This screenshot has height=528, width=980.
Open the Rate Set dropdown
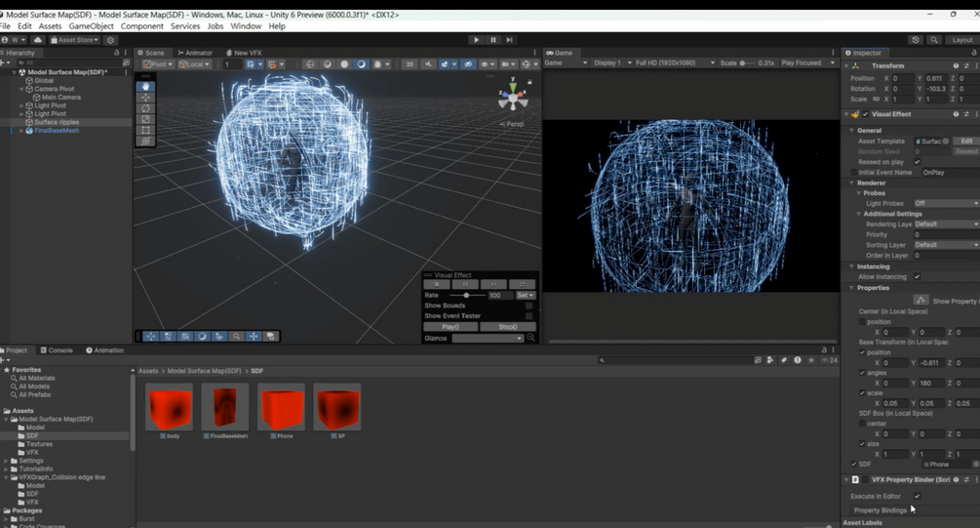click(525, 296)
